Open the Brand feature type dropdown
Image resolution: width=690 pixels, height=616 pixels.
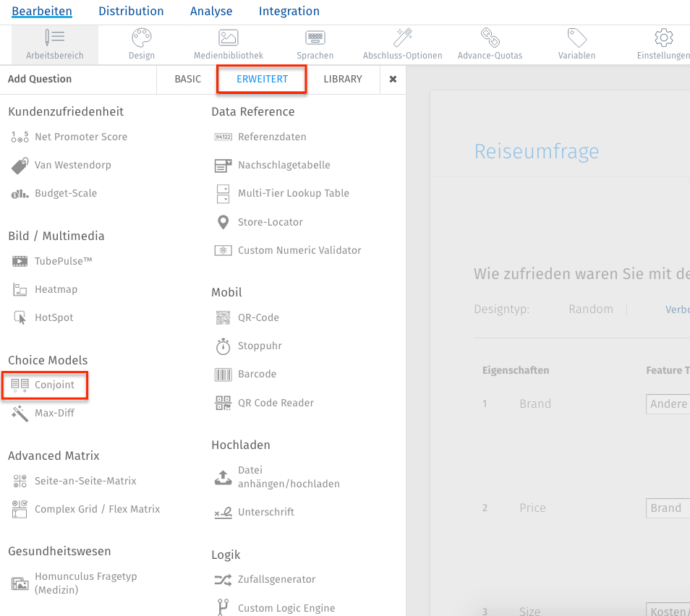pyautogui.click(x=668, y=403)
